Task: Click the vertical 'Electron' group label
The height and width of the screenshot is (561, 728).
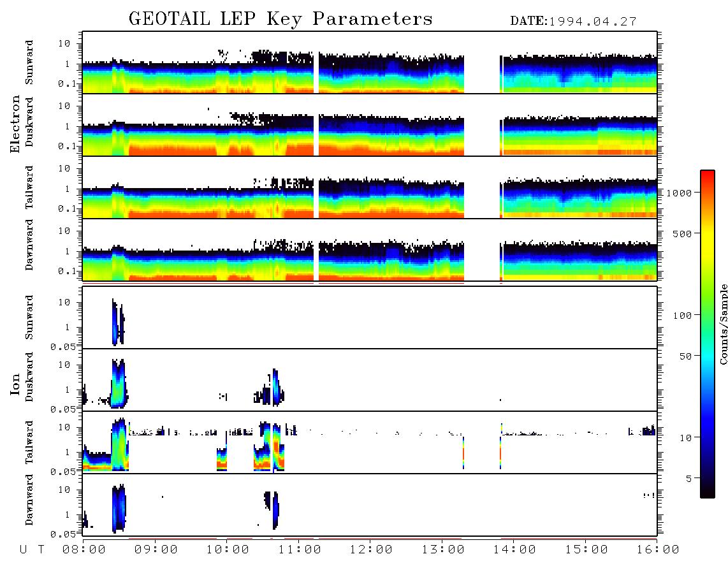Action: click(15, 124)
